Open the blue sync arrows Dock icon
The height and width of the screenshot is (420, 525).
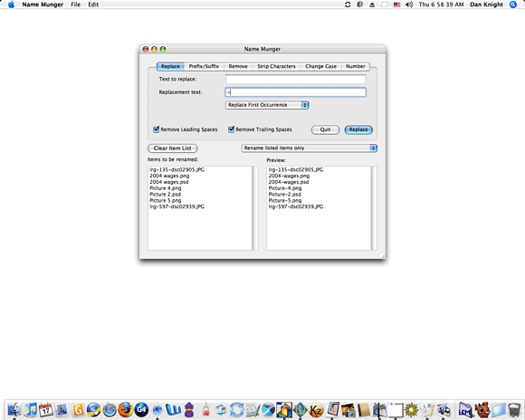point(237,410)
